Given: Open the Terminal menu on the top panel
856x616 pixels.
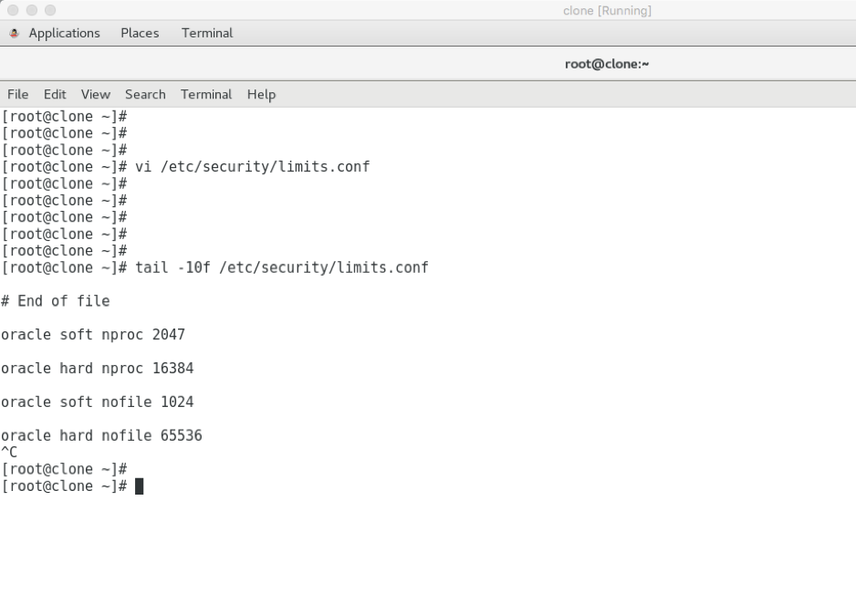Looking at the screenshot, I should click(206, 33).
